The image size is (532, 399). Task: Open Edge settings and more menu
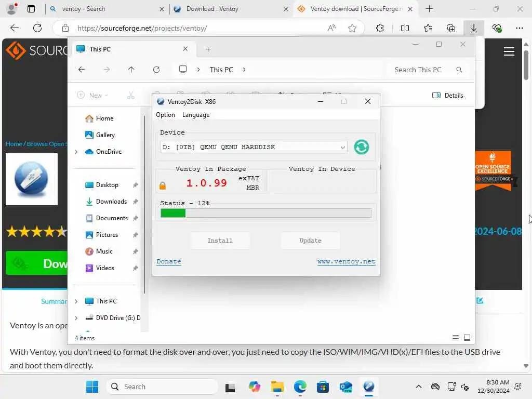pos(519,28)
